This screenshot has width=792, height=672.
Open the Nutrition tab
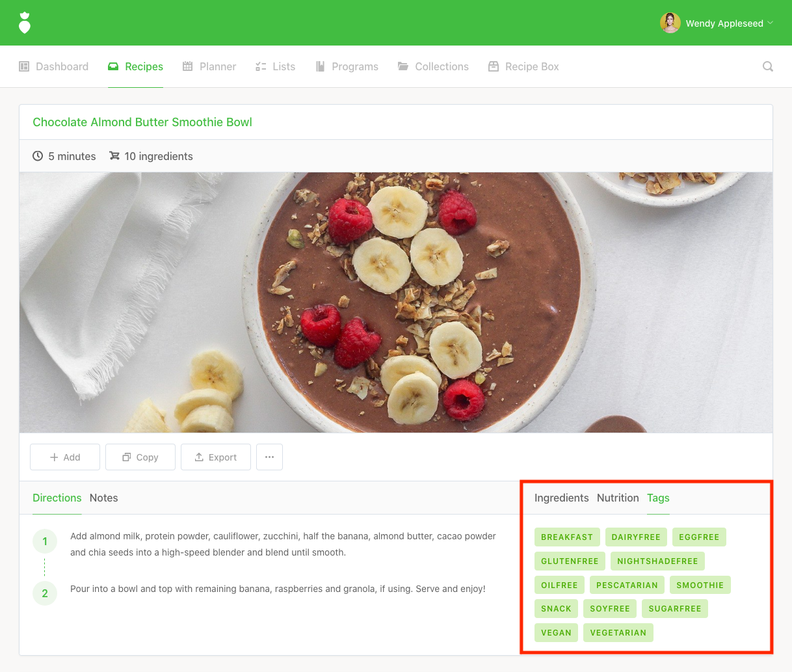coord(618,498)
